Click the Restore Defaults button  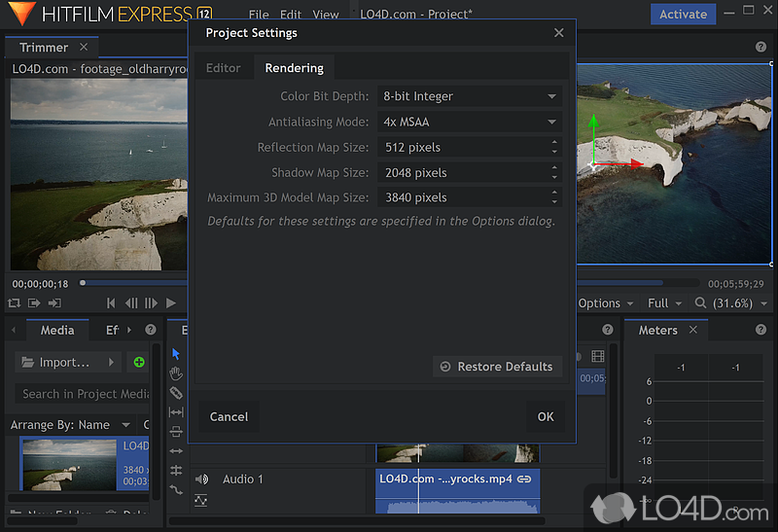coord(497,367)
